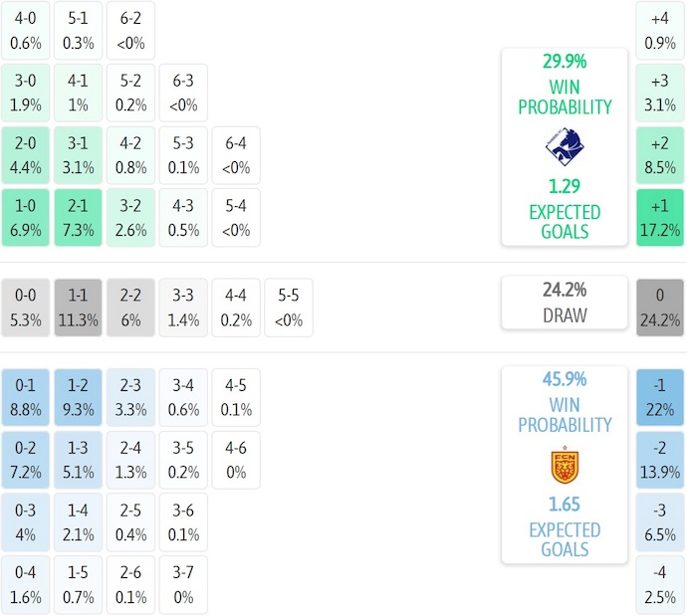Click the 45.9% win probability text

point(565,379)
